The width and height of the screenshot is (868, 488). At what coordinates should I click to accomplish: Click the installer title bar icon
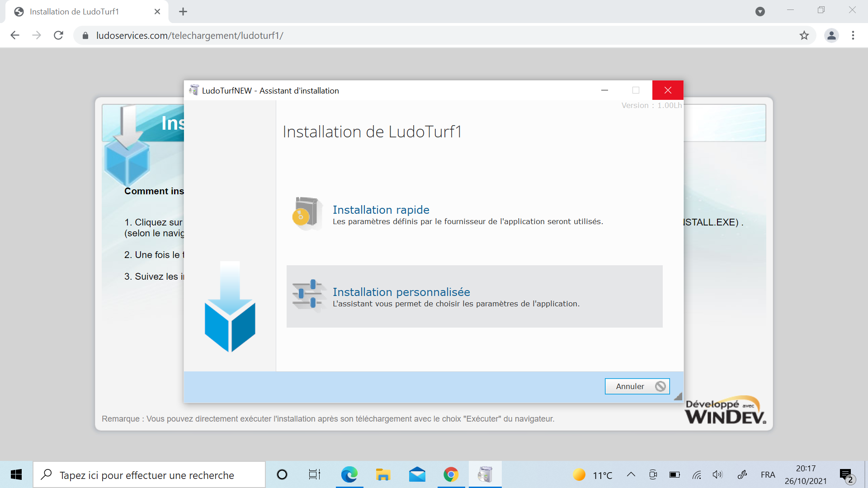[x=194, y=90]
